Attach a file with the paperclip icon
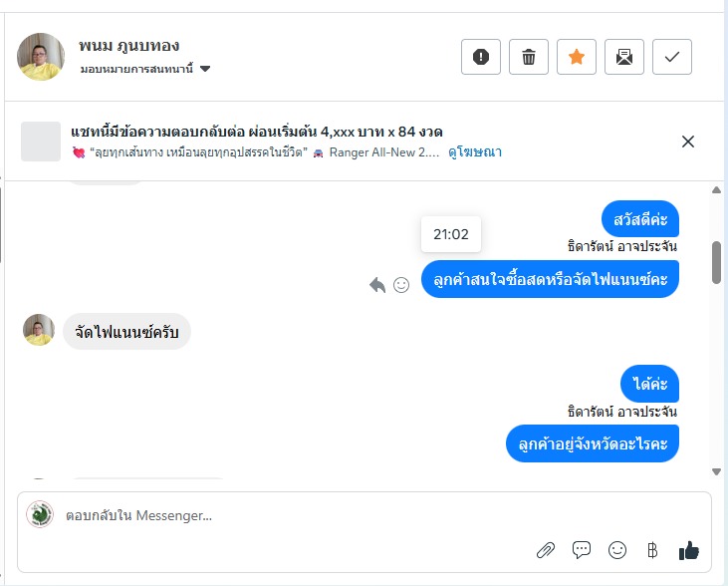The width and height of the screenshot is (728, 586). coord(546,549)
